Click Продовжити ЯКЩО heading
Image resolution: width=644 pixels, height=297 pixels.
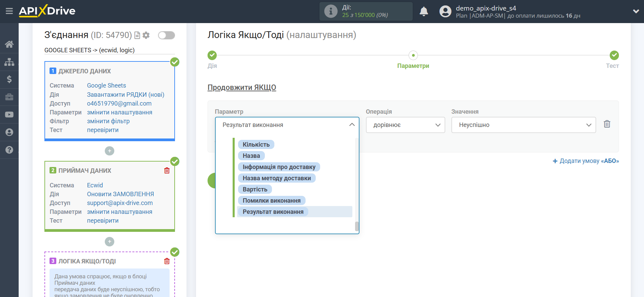pos(242,88)
